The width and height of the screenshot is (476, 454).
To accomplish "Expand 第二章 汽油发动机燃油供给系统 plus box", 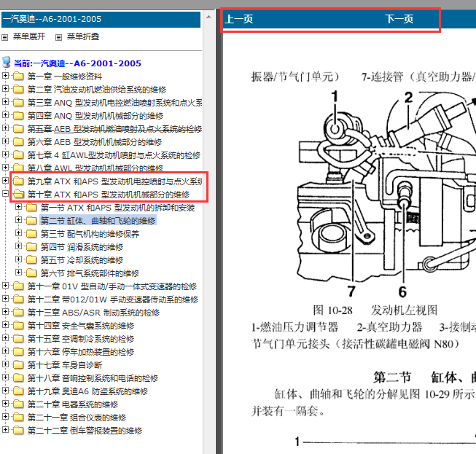I will tap(5, 89).
